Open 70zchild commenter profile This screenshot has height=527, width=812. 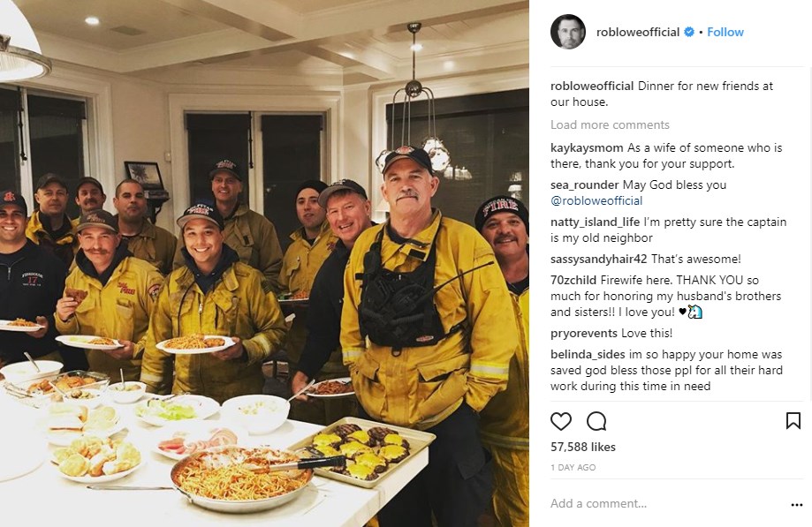click(x=573, y=281)
